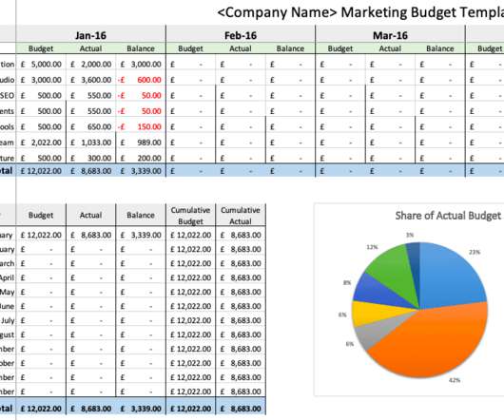Screen dimensions: 504x420
Task: Click the 42% data label on chart
Action: pos(455,380)
